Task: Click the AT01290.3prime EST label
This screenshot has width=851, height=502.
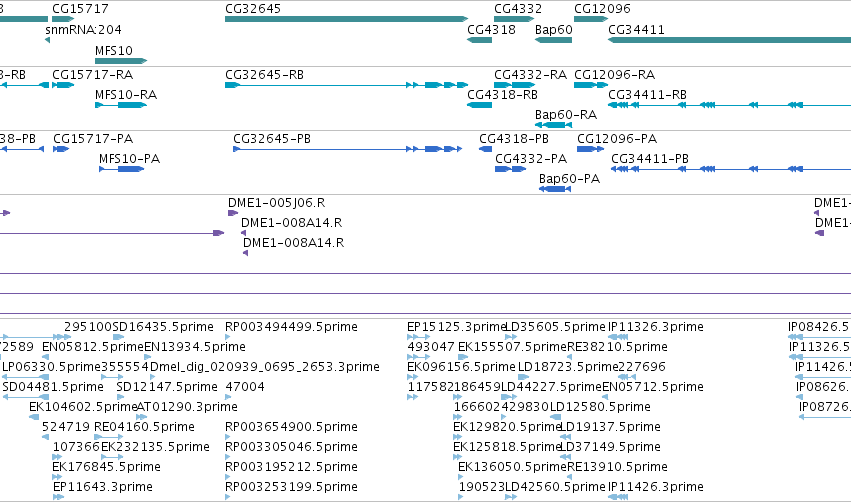Action: [x=187, y=407]
